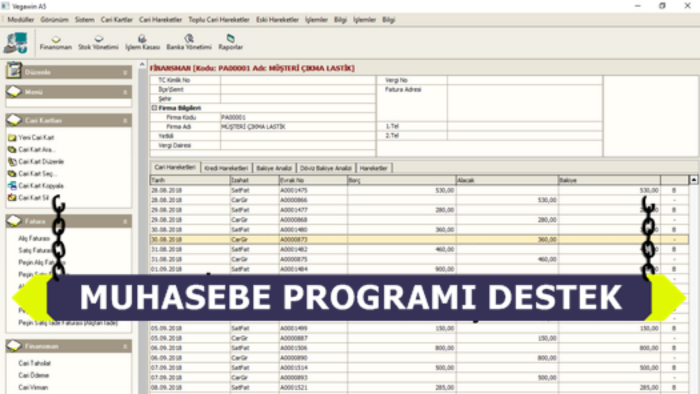Open the Stok Yönetimi toolbar icon
Screen dimensions: 700x394
[98, 42]
